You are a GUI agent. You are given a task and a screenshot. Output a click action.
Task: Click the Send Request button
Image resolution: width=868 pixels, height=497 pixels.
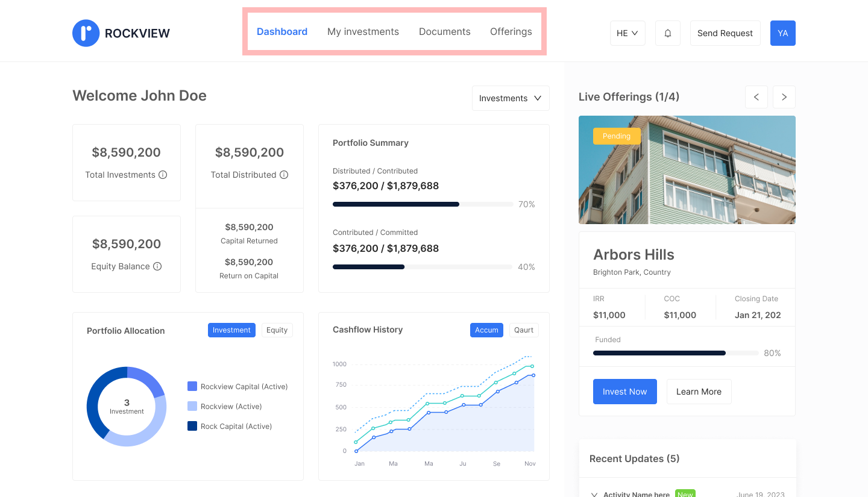pyautogui.click(x=725, y=33)
